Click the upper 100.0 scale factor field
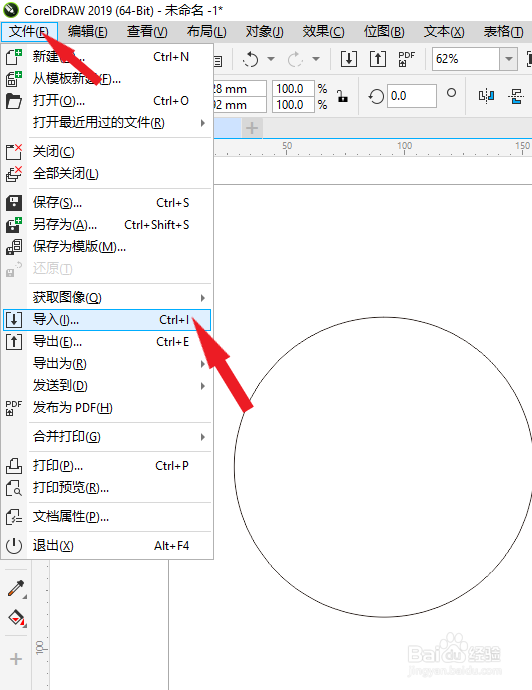This screenshot has width=532, height=690. click(x=294, y=88)
